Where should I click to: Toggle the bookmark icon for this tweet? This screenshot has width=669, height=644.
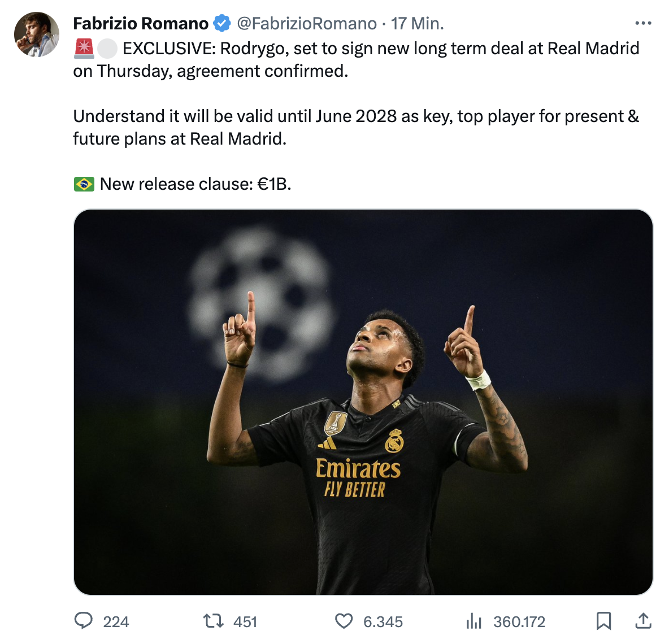click(603, 621)
